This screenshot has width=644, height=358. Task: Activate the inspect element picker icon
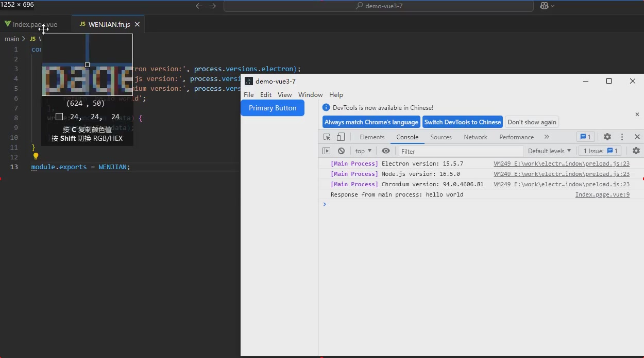pyautogui.click(x=327, y=137)
